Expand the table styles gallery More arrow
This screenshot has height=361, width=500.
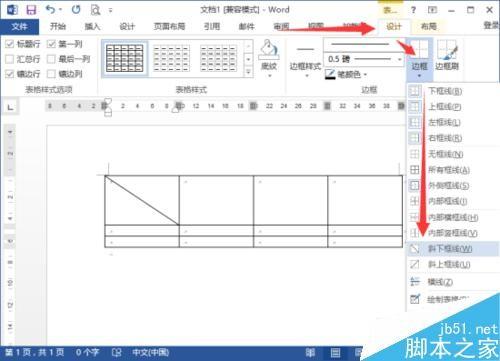248,72
